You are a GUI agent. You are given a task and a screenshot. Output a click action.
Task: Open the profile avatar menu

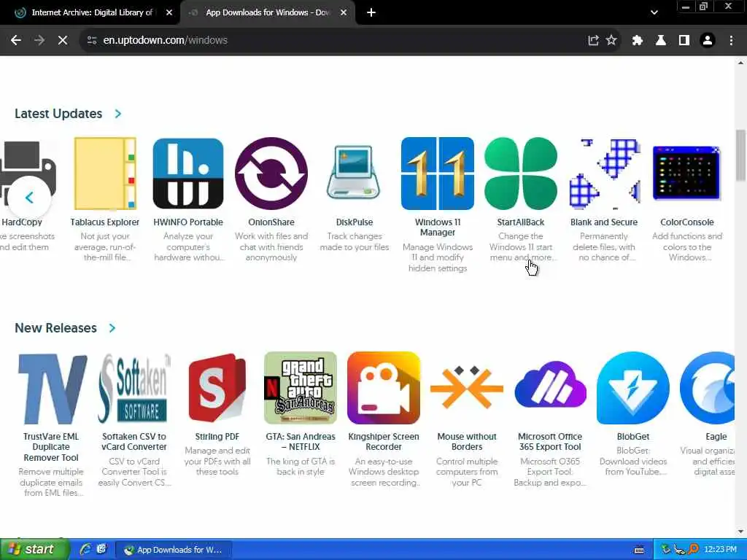click(x=708, y=41)
